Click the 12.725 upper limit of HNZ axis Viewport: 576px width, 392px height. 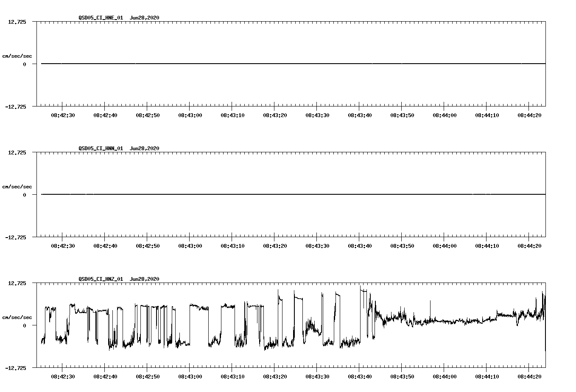[x=17, y=283]
